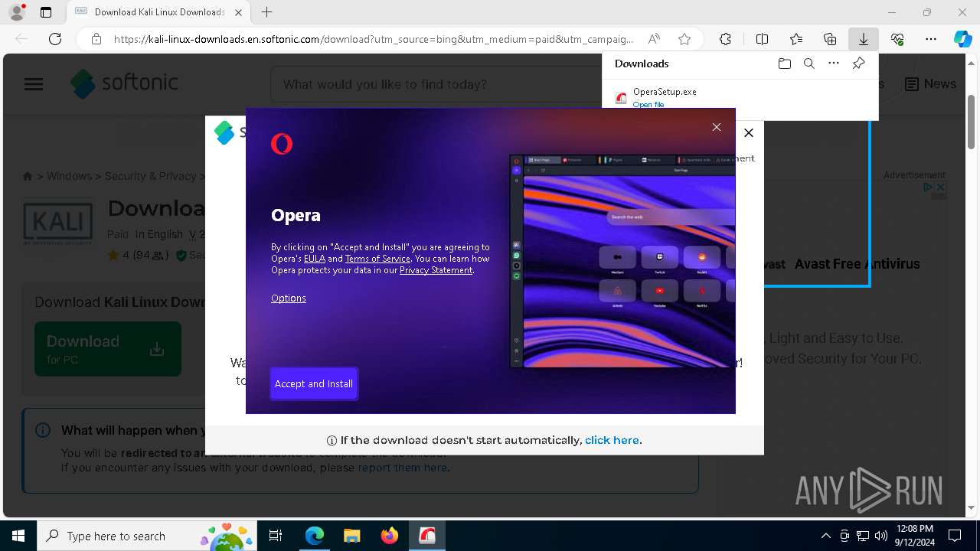Click the taskbar search box
Screen dimensions: 980x551
coord(147,536)
